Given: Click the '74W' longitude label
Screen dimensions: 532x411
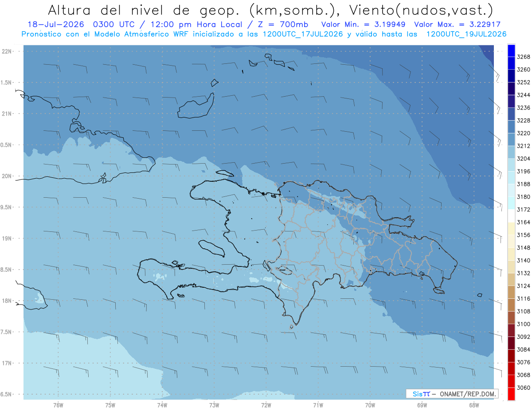Looking at the screenshot, I should tap(162, 405).
